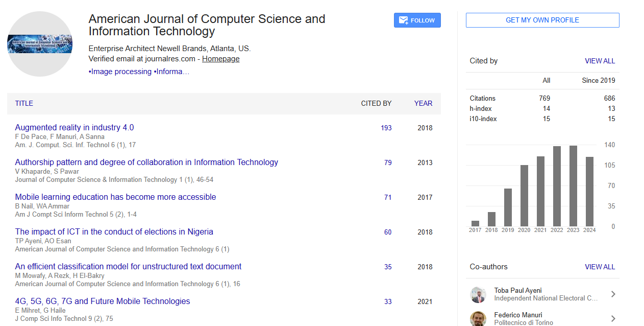Sort publications by Title column header

coord(24,103)
